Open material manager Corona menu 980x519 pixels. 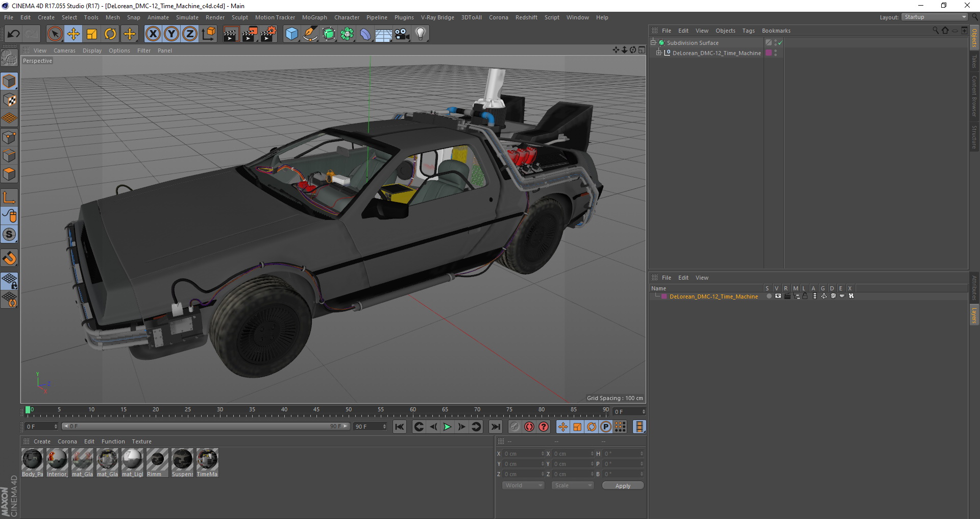pos(67,441)
